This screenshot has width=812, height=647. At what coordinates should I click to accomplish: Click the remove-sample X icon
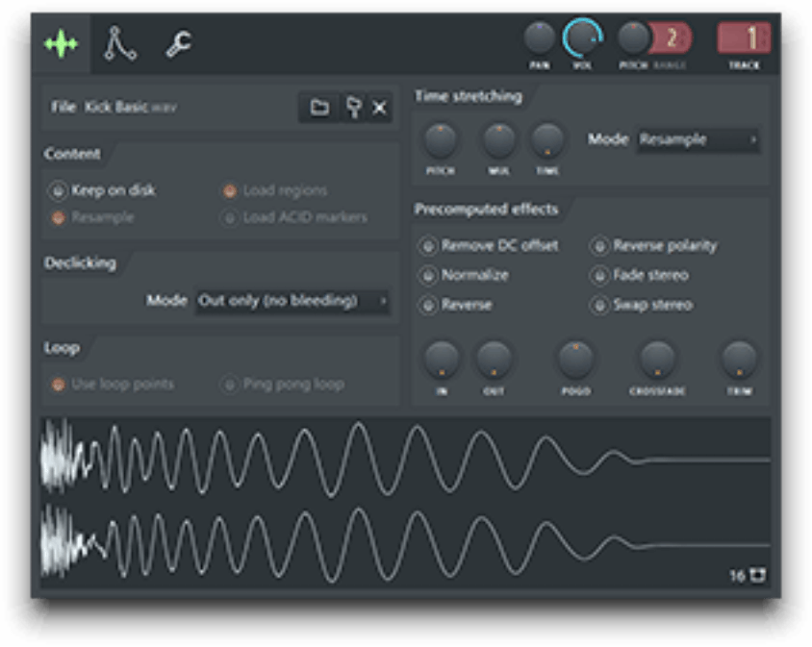pyautogui.click(x=380, y=108)
